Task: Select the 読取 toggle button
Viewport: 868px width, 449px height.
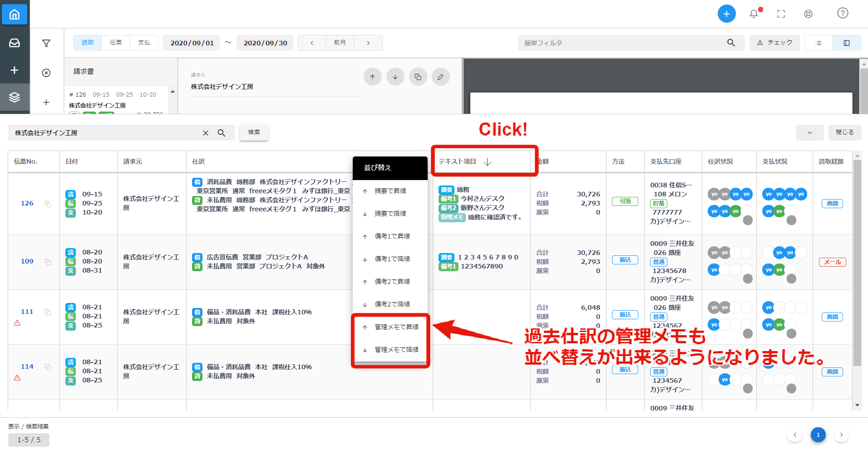Action: coord(88,43)
